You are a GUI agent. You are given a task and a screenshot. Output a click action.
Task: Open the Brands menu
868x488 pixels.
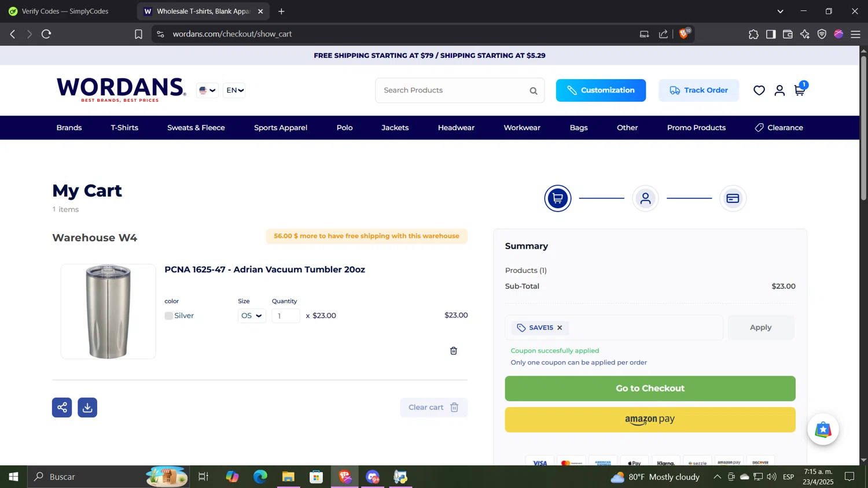[69, 128]
